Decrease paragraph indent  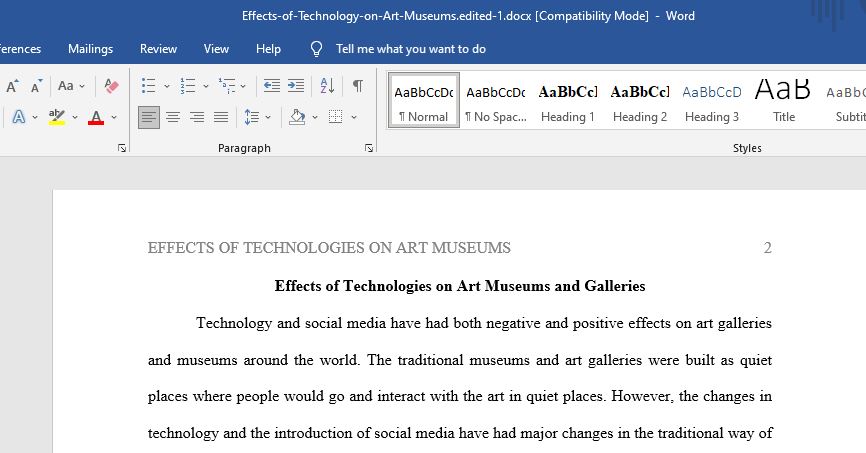click(x=271, y=86)
